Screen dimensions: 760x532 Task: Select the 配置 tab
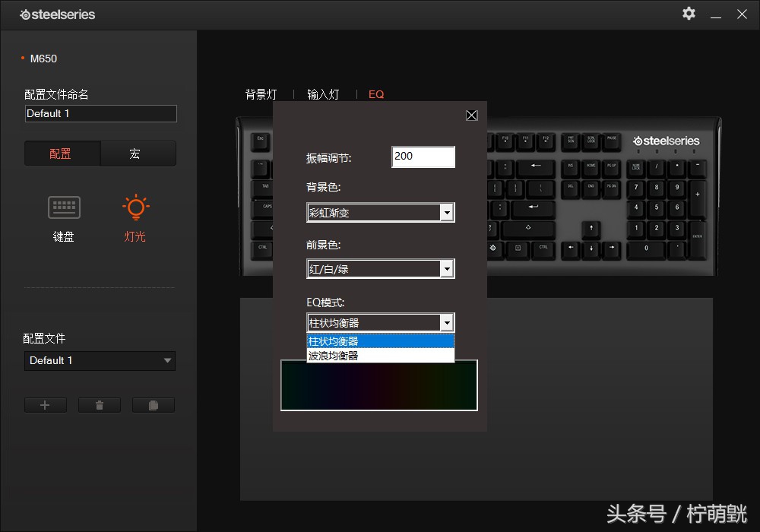click(x=62, y=153)
